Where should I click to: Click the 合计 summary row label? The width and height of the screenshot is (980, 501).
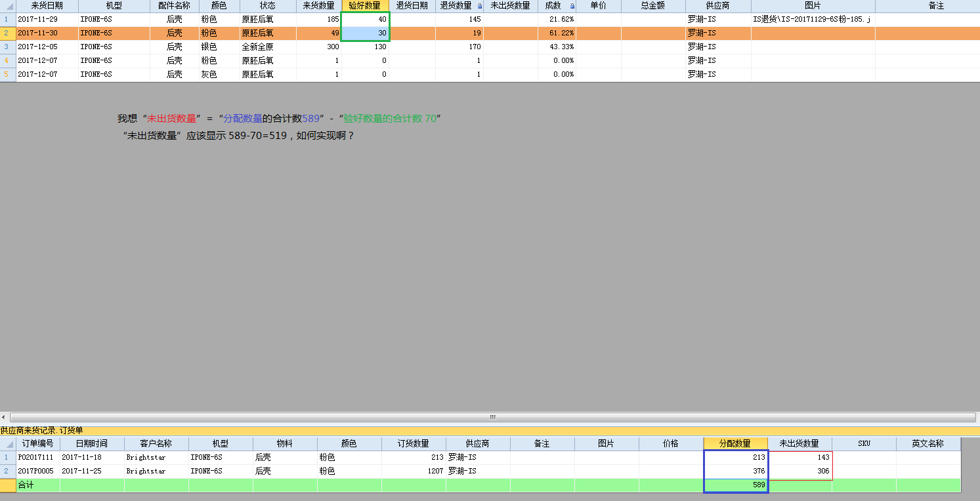tap(26, 485)
